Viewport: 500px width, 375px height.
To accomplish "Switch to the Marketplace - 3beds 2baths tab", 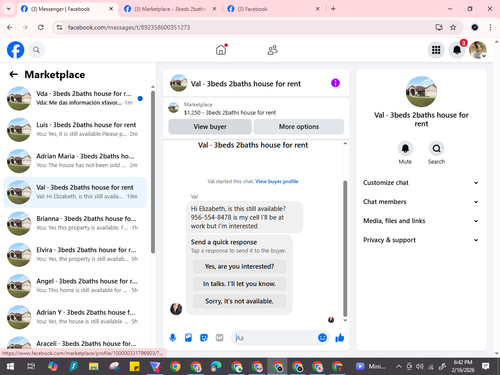I will tap(170, 9).
